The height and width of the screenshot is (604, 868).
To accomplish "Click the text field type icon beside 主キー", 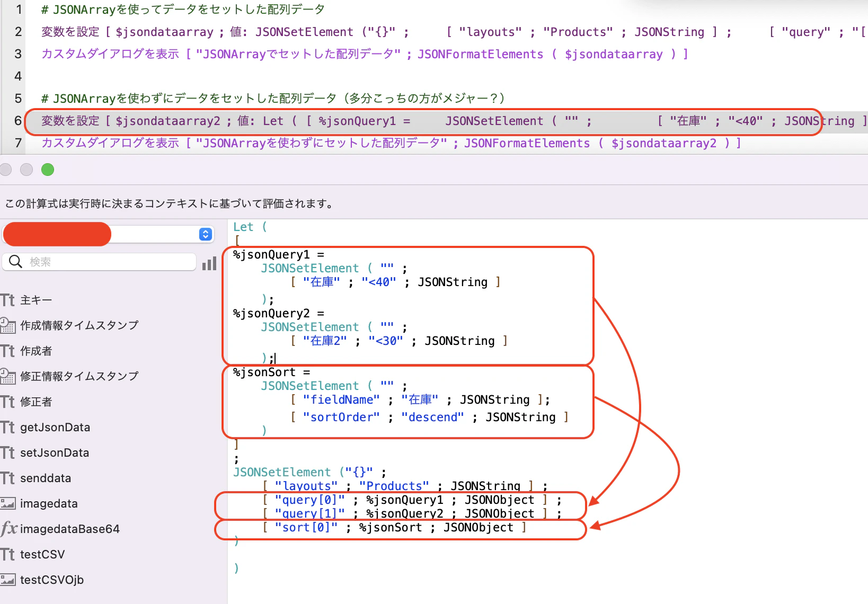I will point(7,300).
